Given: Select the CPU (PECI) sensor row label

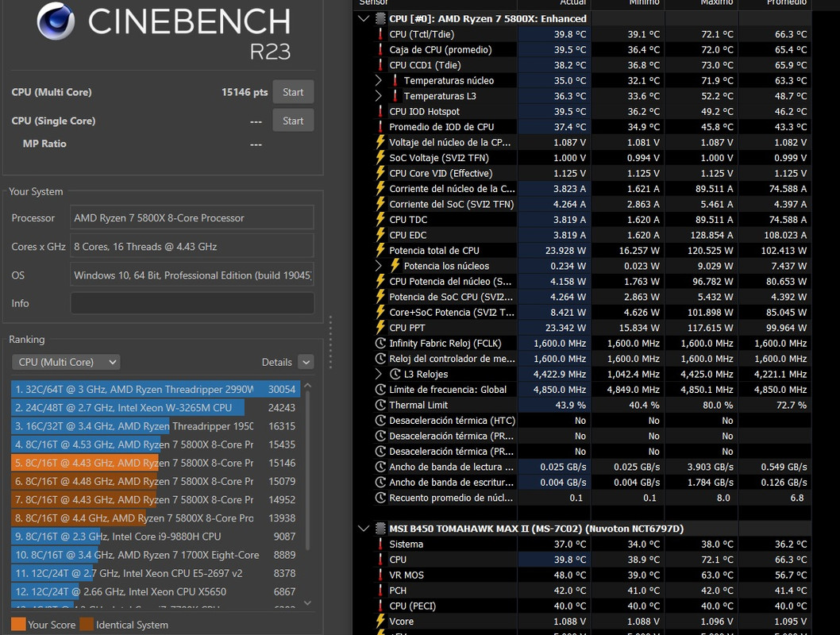Looking at the screenshot, I should pyautogui.click(x=413, y=606).
